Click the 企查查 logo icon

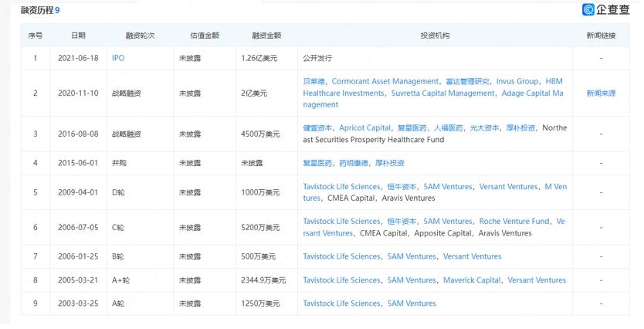[589, 9]
